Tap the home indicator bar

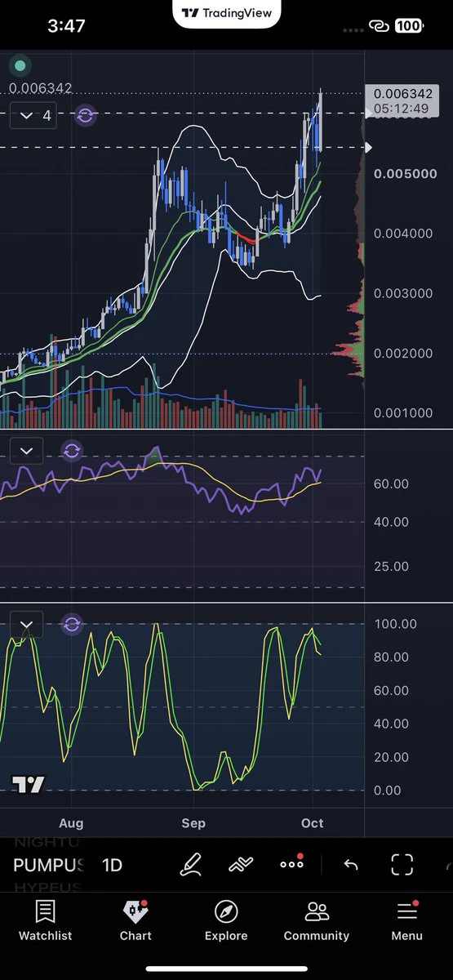coord(226,969)
